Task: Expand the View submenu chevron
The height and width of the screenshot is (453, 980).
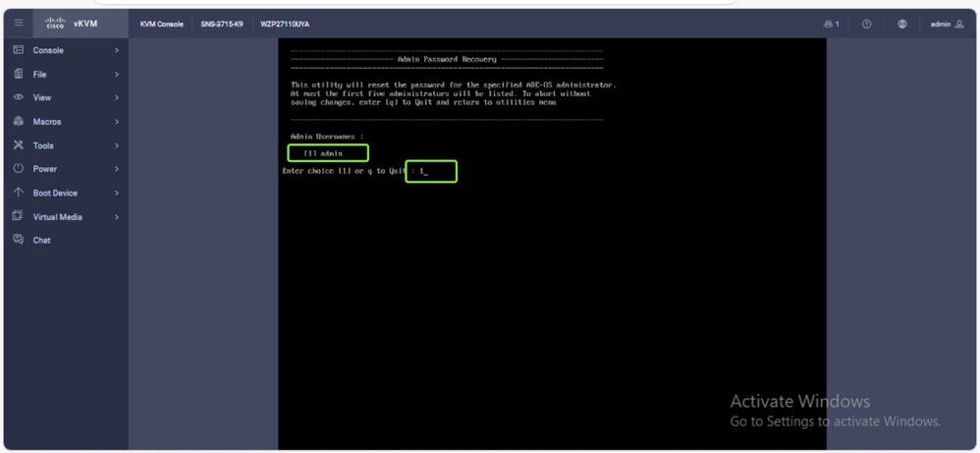Action: click(x=116, y=97)
